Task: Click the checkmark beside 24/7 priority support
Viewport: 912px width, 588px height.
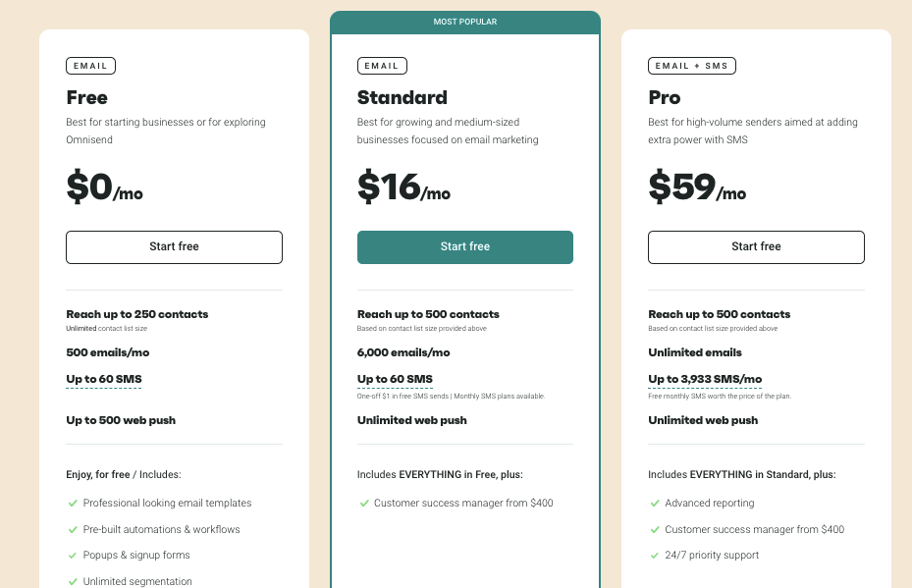Action: click(x=655, y=555)
